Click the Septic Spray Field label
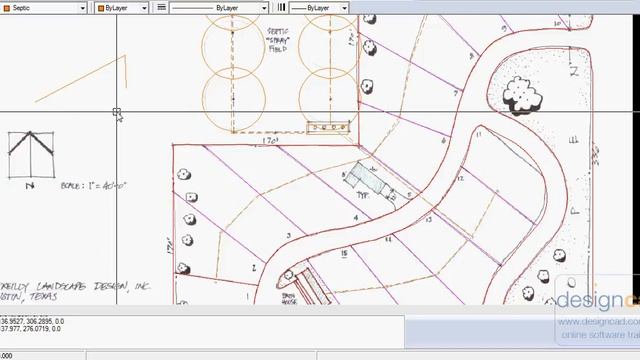The image size is (640, 360). tap(278, 40)
